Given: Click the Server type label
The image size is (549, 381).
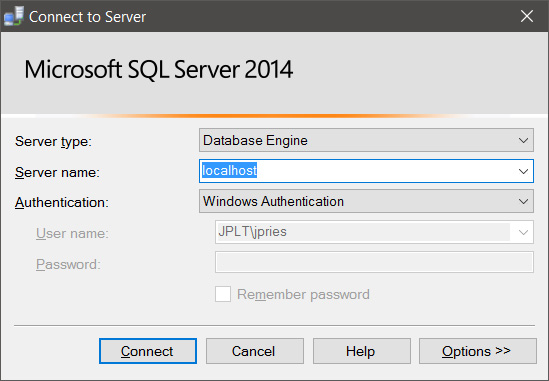Looking at the screenshot, I should pos(53,141).
